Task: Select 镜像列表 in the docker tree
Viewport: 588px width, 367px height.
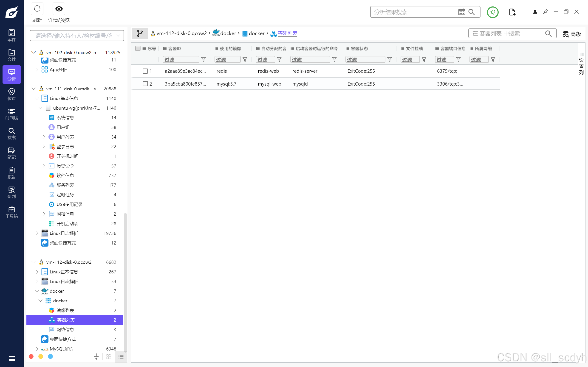Action: [65, 310]
